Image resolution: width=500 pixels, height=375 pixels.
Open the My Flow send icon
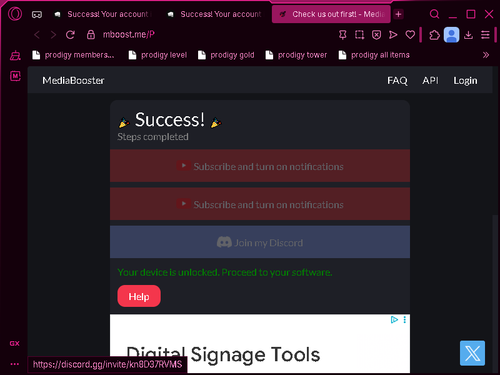393,35
